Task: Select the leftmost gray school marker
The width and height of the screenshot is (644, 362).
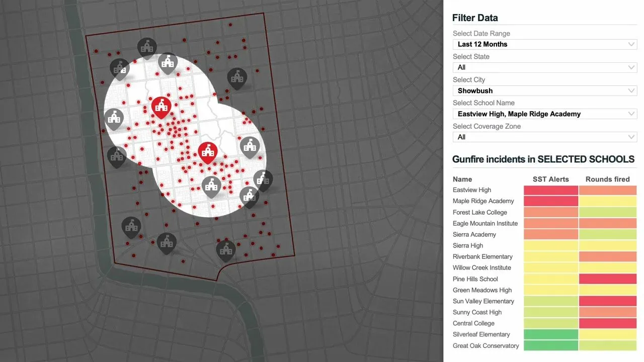Action: point(114,118)
